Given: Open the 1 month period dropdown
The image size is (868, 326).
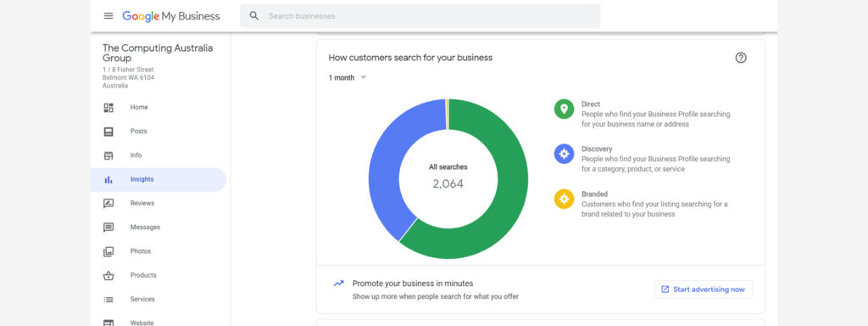Looking at the screenshot, I should coord(348,77).
